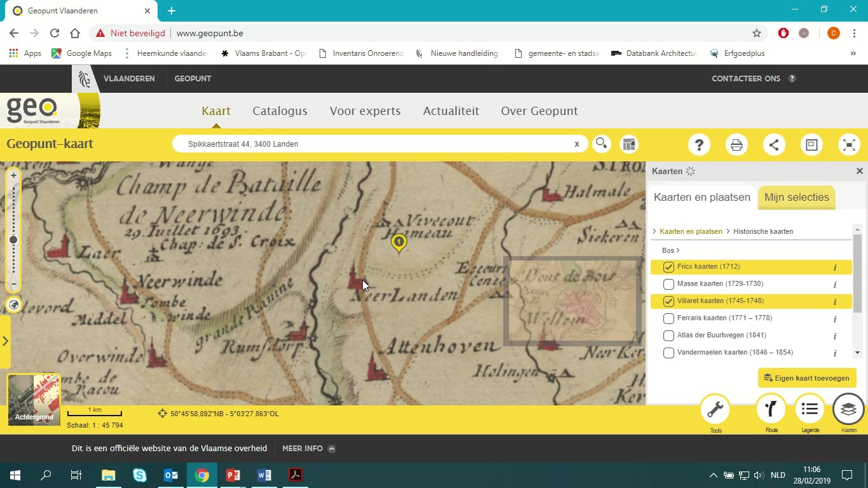Image resolution: width=868 pixels, height=488 pixels.
Task: Open the Catalogus menu item
Action: tap(280, 111)
